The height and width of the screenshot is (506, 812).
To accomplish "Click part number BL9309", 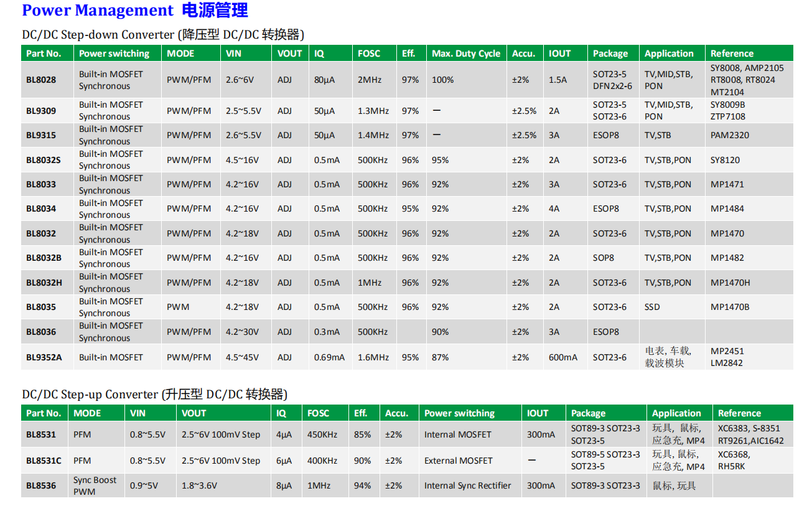I will [x=40, y=111].
